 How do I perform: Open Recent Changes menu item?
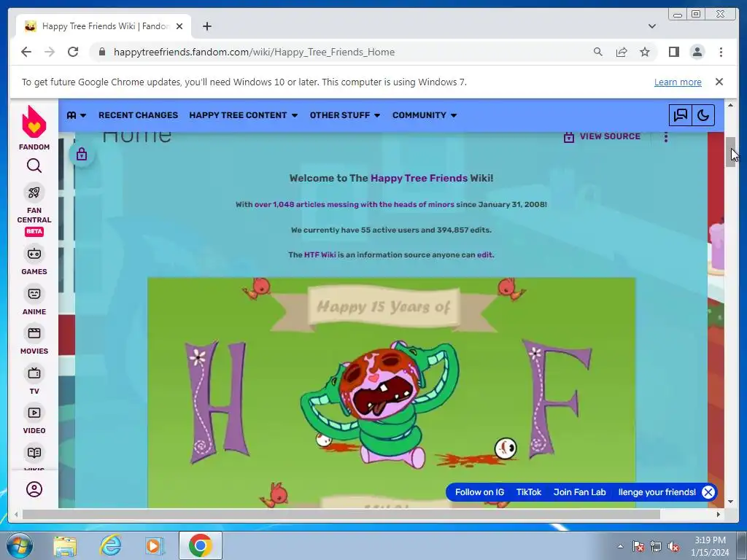coord(138,115)
